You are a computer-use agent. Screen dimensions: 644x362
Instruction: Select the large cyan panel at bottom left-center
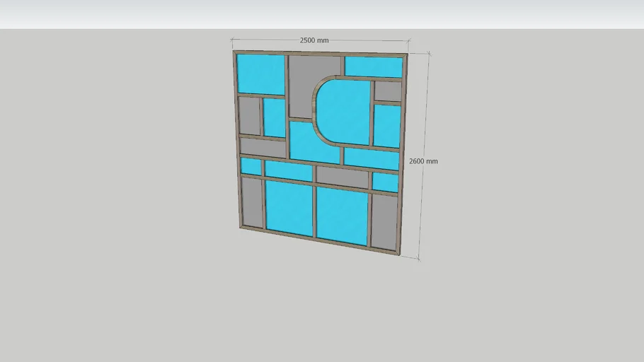(289, 206)
